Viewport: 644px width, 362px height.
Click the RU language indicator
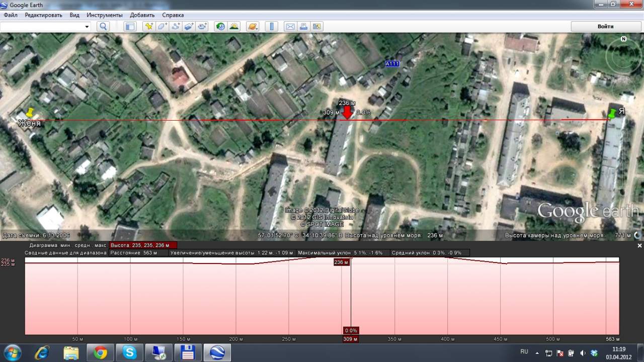(524, 352)
